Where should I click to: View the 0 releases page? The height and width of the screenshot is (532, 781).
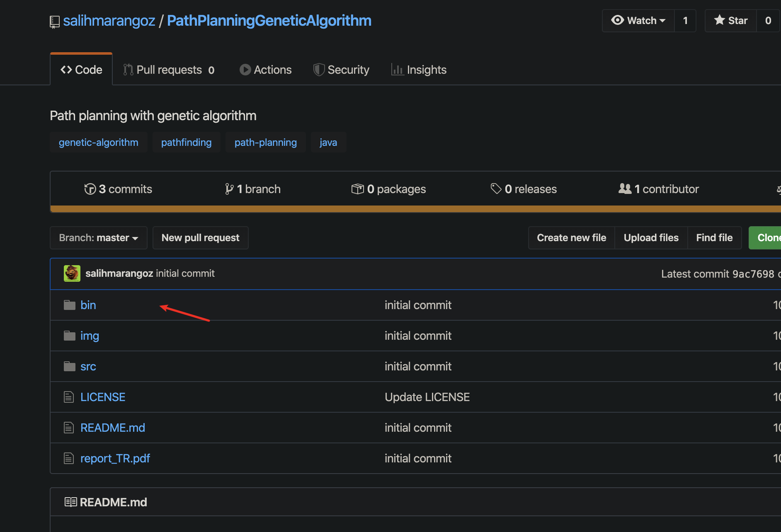click(524, 189)
